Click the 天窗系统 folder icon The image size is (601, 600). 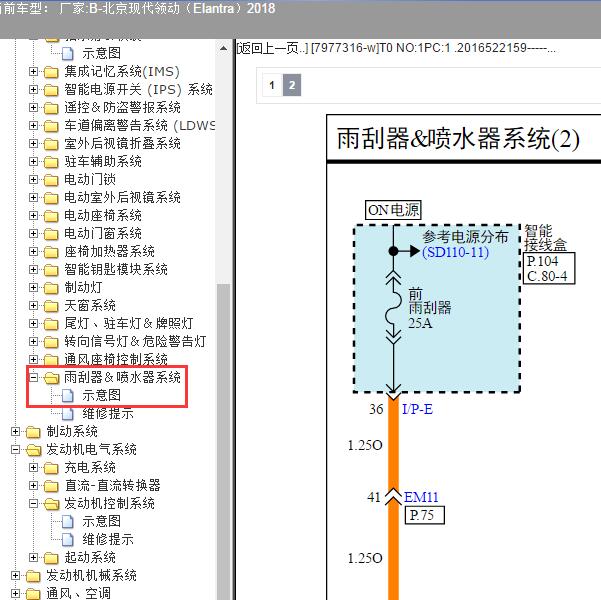point(51,306)
